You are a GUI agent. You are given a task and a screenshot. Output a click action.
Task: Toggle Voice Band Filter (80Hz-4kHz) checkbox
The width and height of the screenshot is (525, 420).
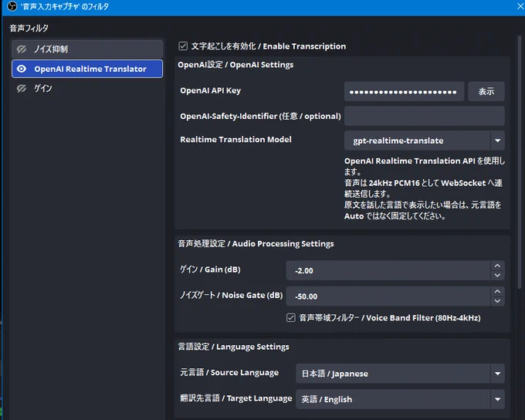point(290,317)
